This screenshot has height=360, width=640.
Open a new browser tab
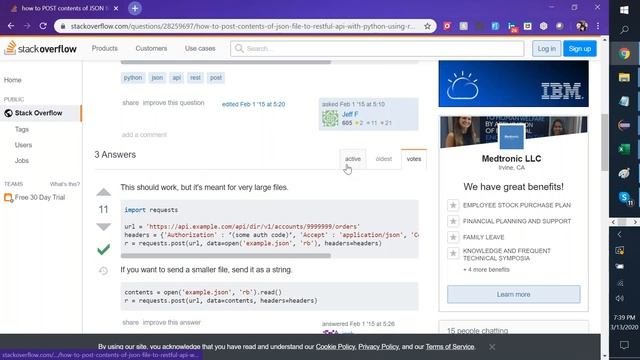[135, 8]
